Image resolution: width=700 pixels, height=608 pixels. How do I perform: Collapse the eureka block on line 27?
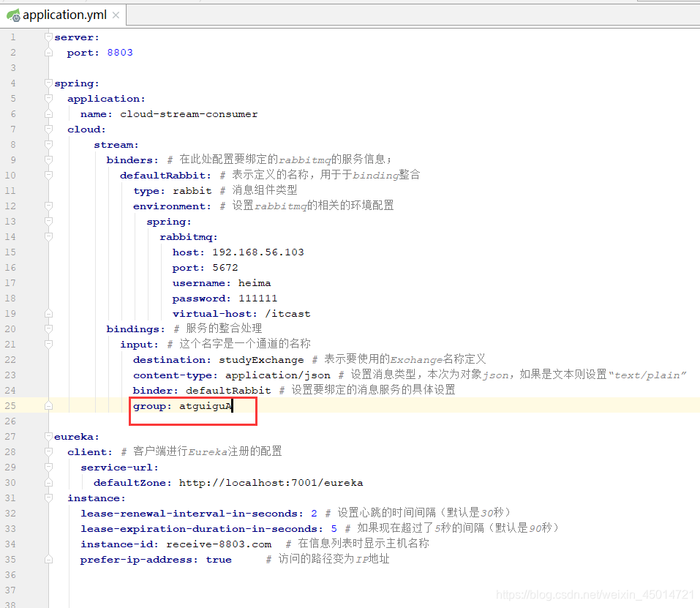coord(49,437)
